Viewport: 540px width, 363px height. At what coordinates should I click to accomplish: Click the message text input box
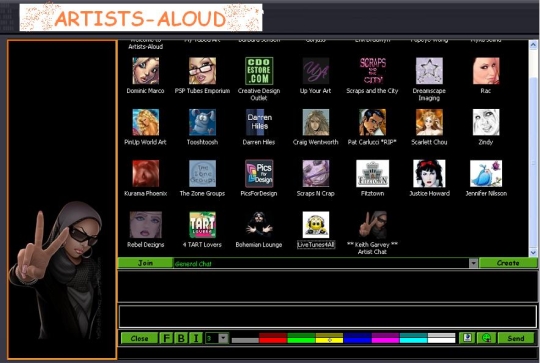[328, 316]
